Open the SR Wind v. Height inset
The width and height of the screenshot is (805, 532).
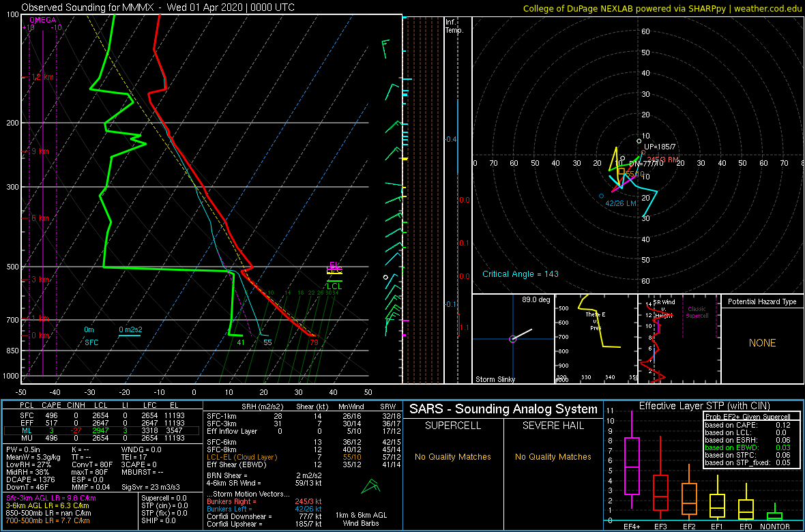(x=679, y=339)
